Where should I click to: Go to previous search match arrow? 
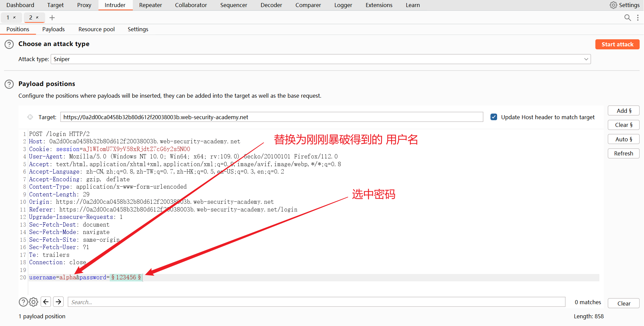tap(46, 302)
